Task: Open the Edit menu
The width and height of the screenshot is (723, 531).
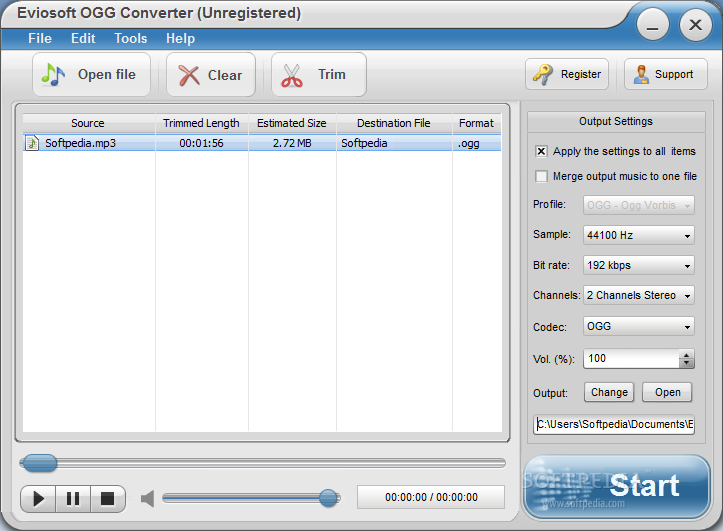Action: [x=83, y=38]
